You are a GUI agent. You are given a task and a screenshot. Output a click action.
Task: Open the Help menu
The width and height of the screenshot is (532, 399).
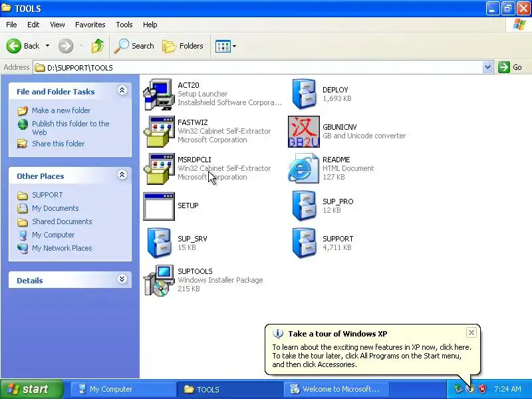pyautogui.click(x=150, y=25)
